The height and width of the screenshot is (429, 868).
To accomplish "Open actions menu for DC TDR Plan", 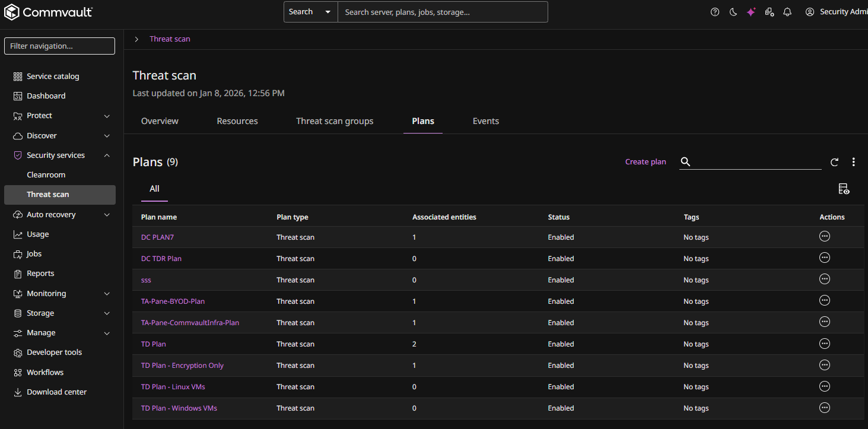I will click(824, 258).
